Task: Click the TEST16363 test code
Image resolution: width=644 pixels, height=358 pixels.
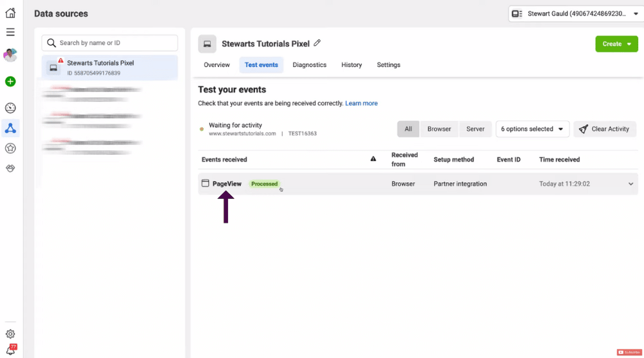Action: pyautogui.click(x=302, y=133)
